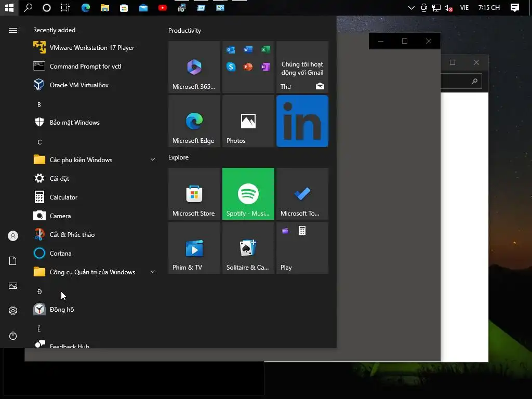This screenshot has width=532, height=399.
Task: Click the user account icon
Action: coord(13,236)
